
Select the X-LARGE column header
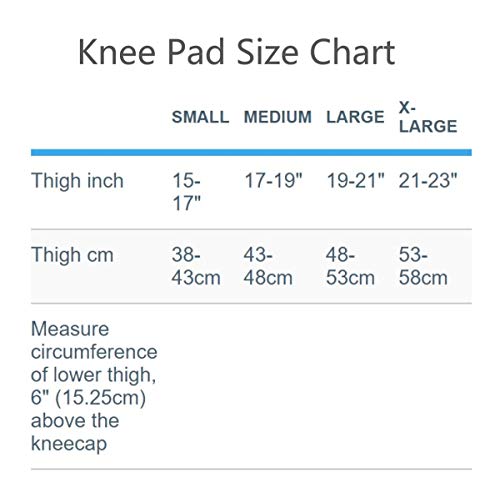(428, 117)
